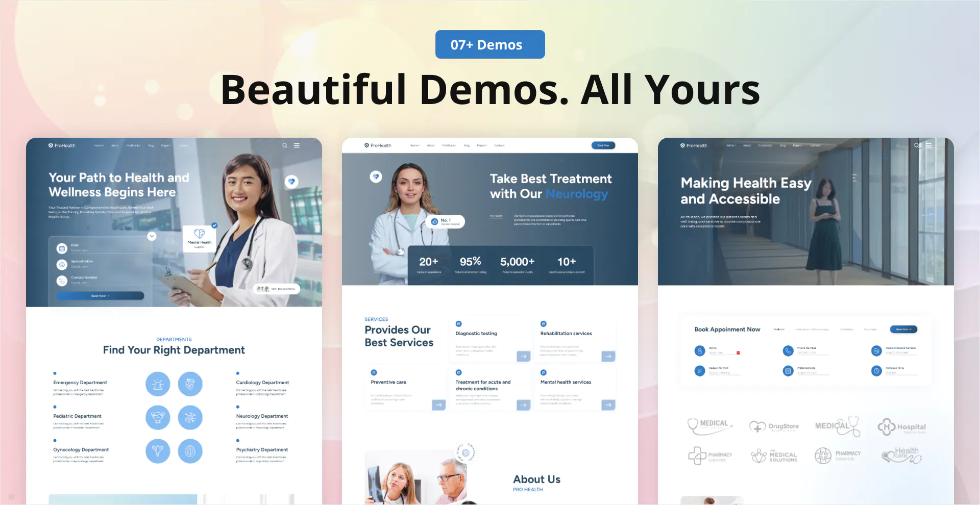Open the Pages dropdown in the first demo

[x=165, y=145]
